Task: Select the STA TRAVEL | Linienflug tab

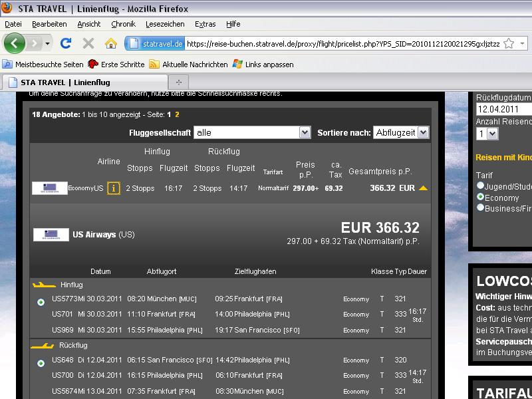Action: (85, 82)
